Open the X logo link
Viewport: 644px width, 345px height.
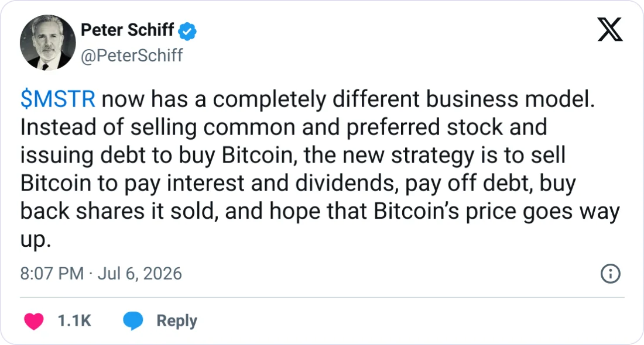click(x=610, y=30)
